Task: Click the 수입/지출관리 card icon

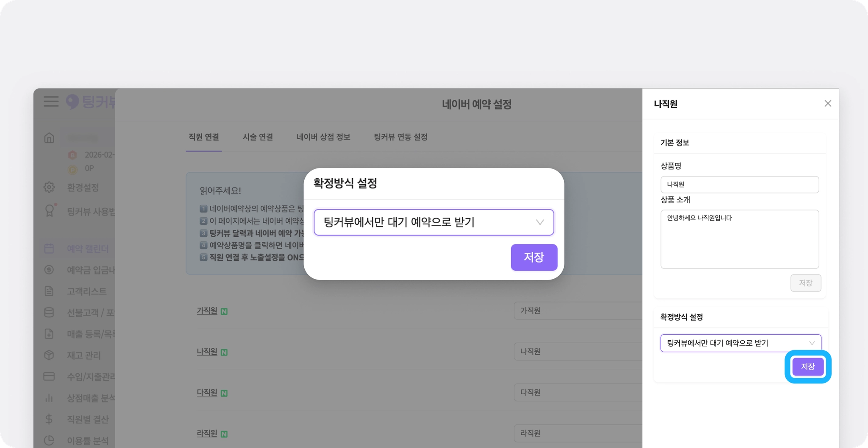Action: 49,376
